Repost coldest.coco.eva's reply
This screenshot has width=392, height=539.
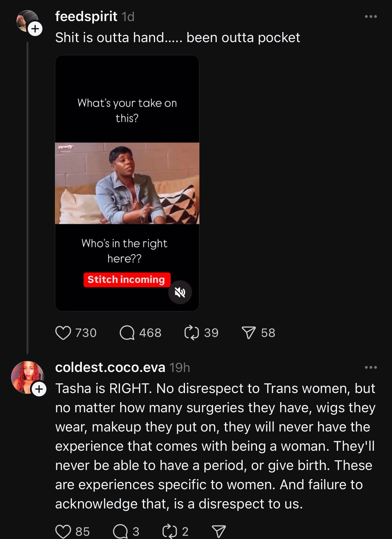click(x=170, y=532)
